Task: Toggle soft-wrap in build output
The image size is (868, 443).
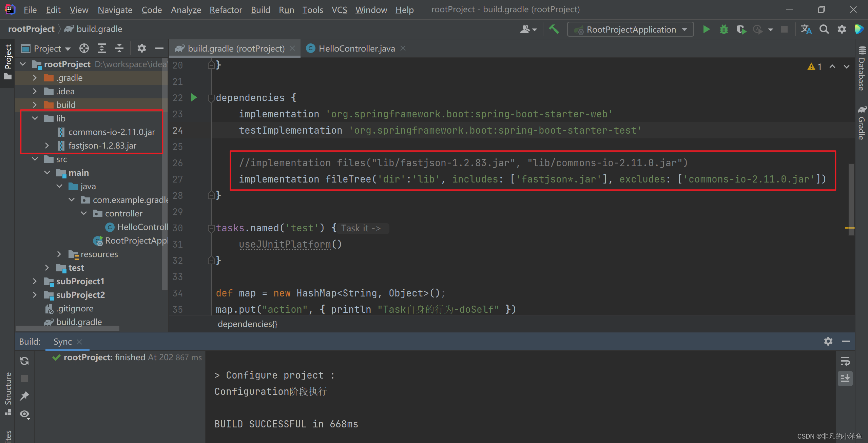Action: coord(845,361)
